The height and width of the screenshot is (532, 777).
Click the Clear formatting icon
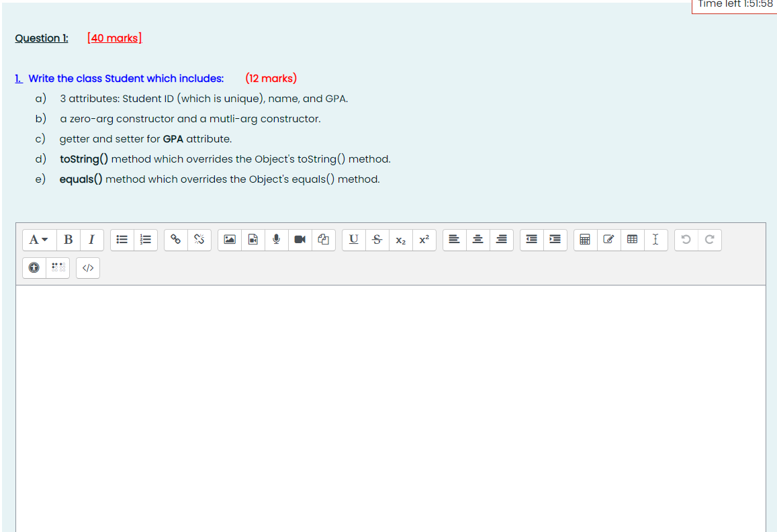[x=656, y=239]
